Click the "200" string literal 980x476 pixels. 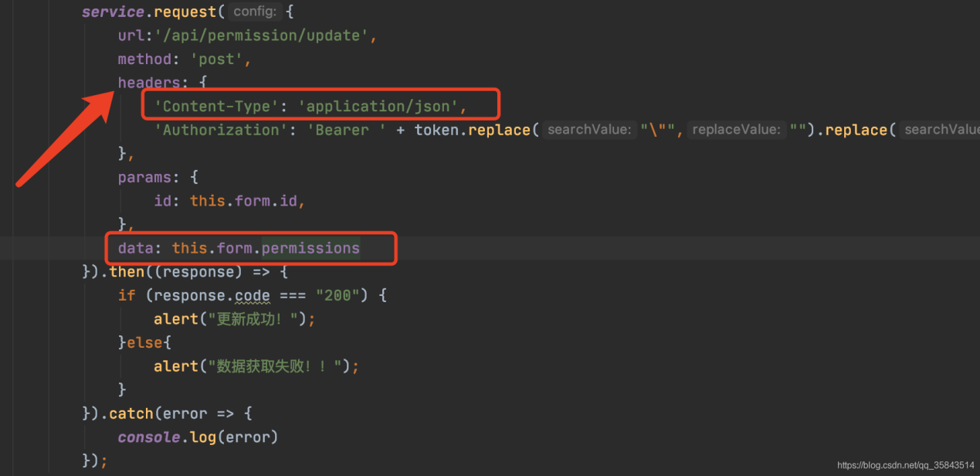[x=338, y=295]
